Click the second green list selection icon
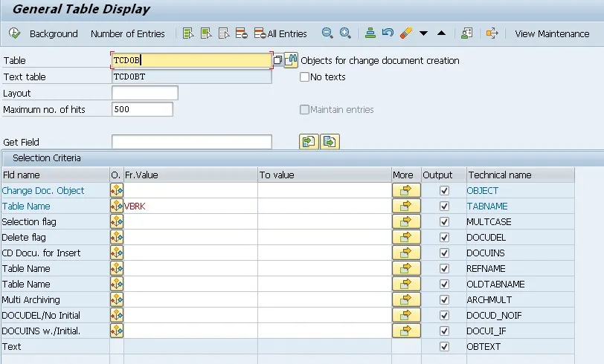The width and height of the screenshot is (604, 364). (206, 33)
